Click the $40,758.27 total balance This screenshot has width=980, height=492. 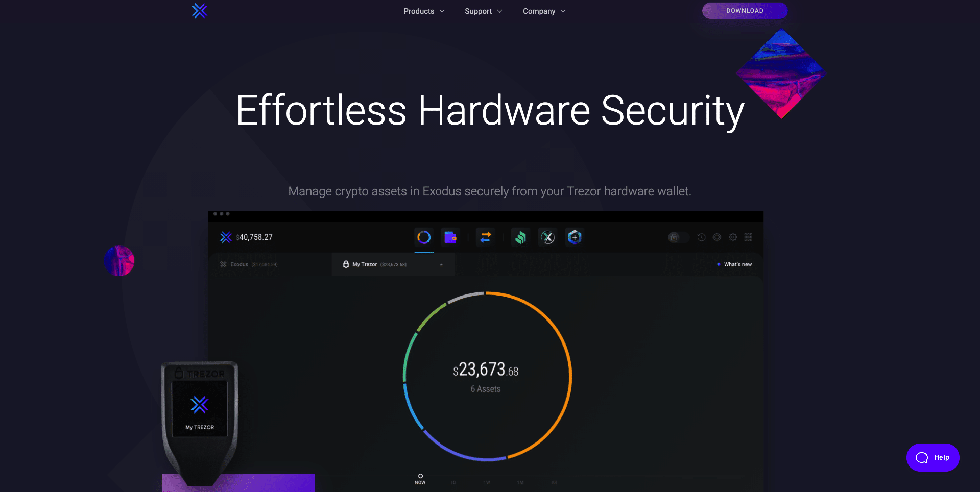click(254, 237)
